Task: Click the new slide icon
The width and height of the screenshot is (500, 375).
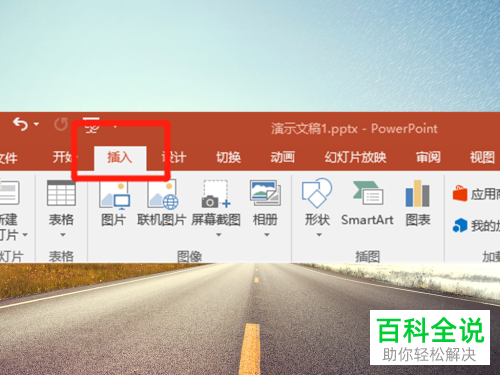Action: coord(9,193)
